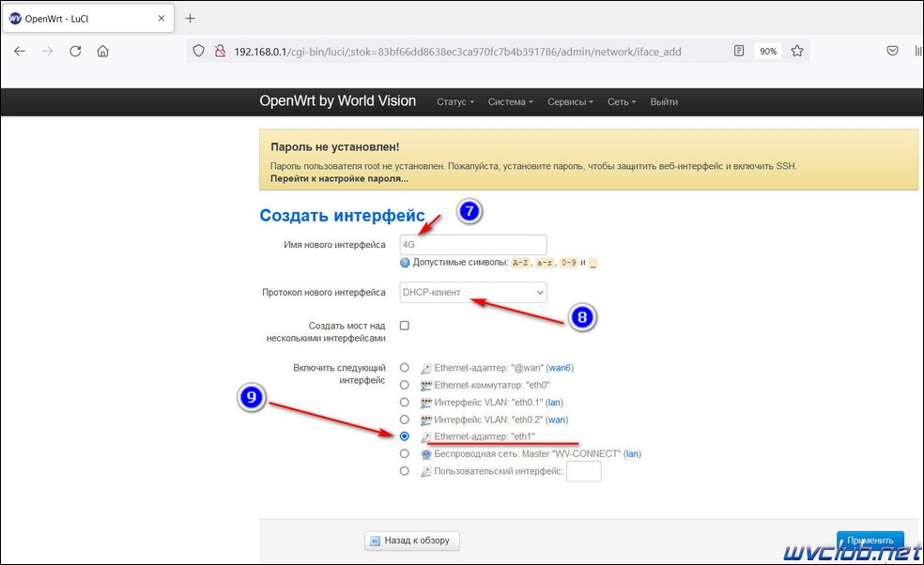Click the Создать интерфейс heading

tap(342, 216)
